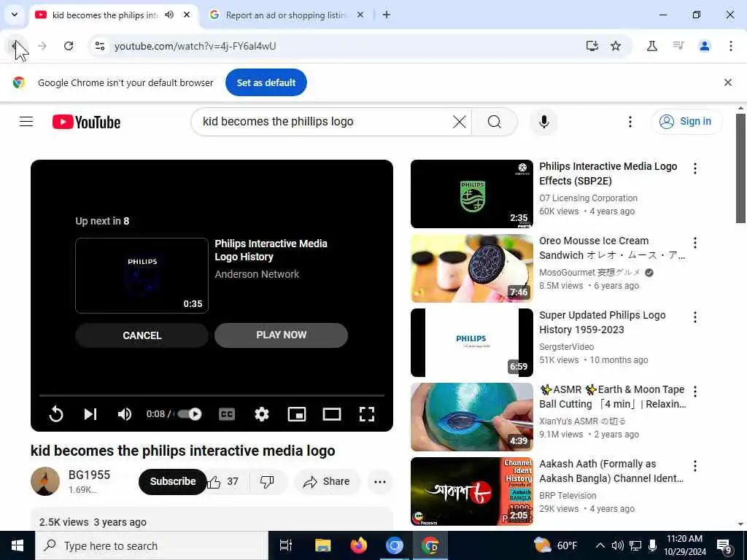This screenshot has width=747, height=560.
Task: Open Super Updated Philips Logo History title
Action: coord(602,322)
